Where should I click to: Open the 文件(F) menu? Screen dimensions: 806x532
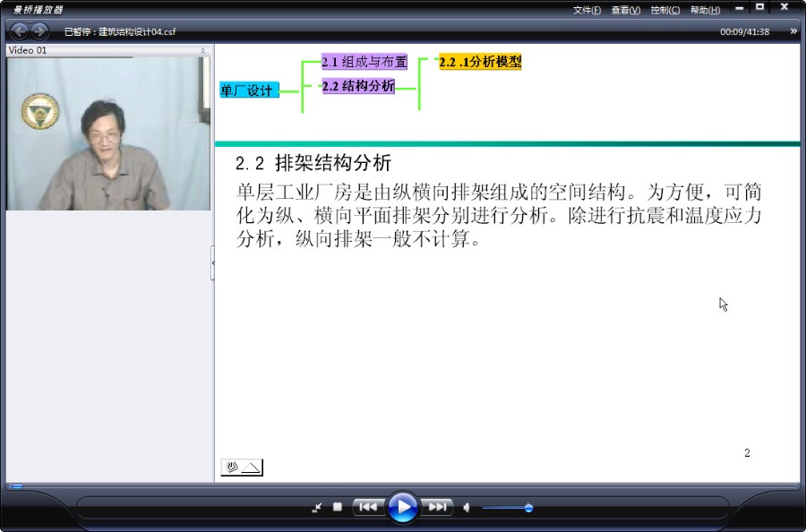pos(587,10)
